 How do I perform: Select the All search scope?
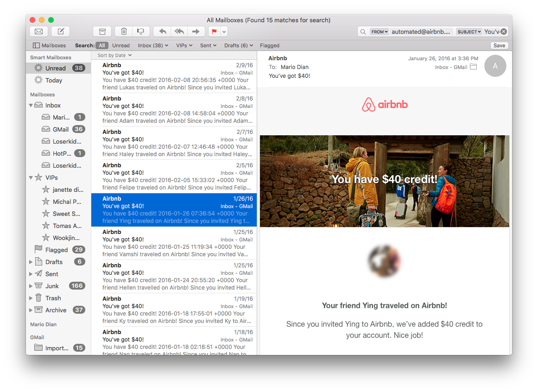pyautogui.click(x=102, y=45)
